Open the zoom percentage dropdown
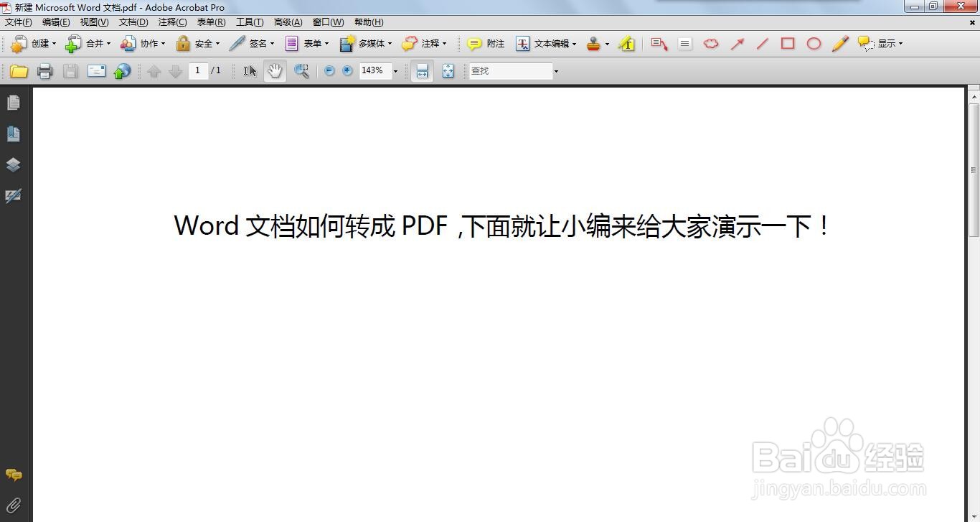Screen dimensions: 980x522 (395, 70)
